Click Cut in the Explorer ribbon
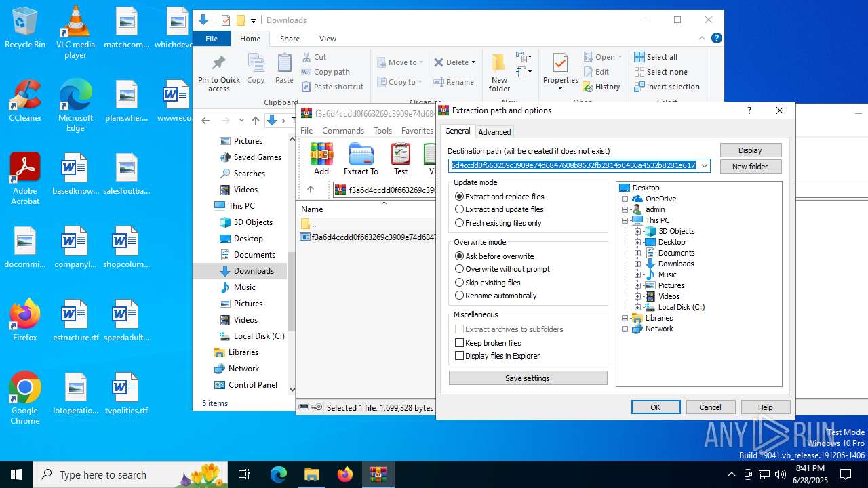The image size is (868, 488). tap(314, 57)
